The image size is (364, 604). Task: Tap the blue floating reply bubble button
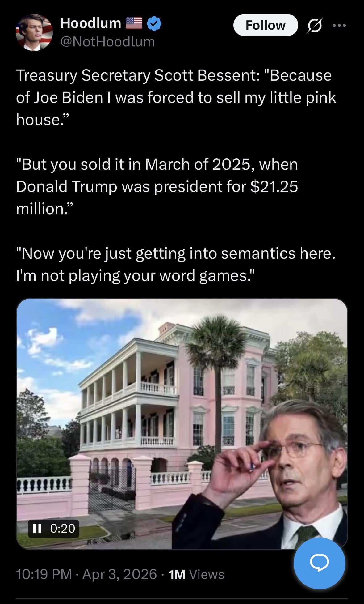pos(319,563)
